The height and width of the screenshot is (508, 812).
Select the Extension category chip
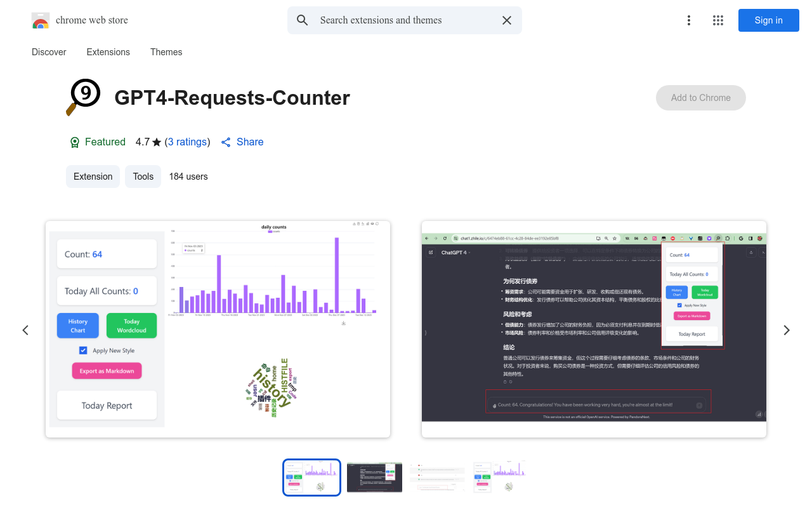tap(93, 177)
